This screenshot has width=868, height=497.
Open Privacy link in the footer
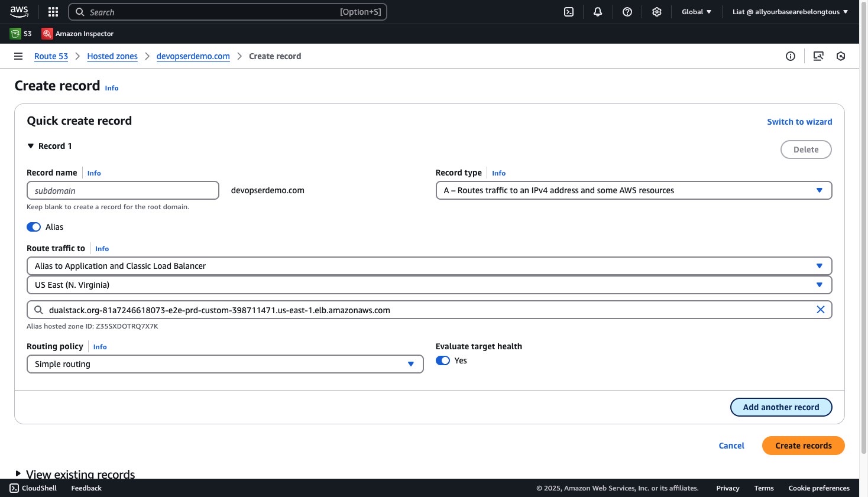pyautogui.click(x=728, y=488)
